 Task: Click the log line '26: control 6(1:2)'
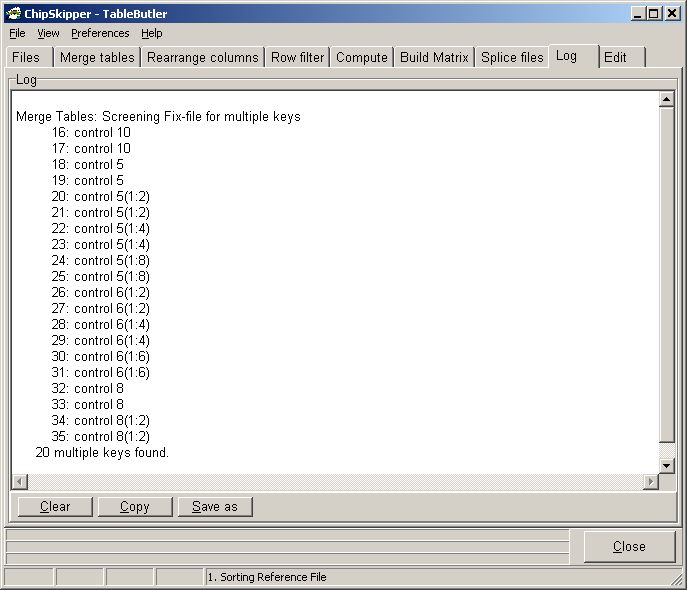tap(100, 292)
